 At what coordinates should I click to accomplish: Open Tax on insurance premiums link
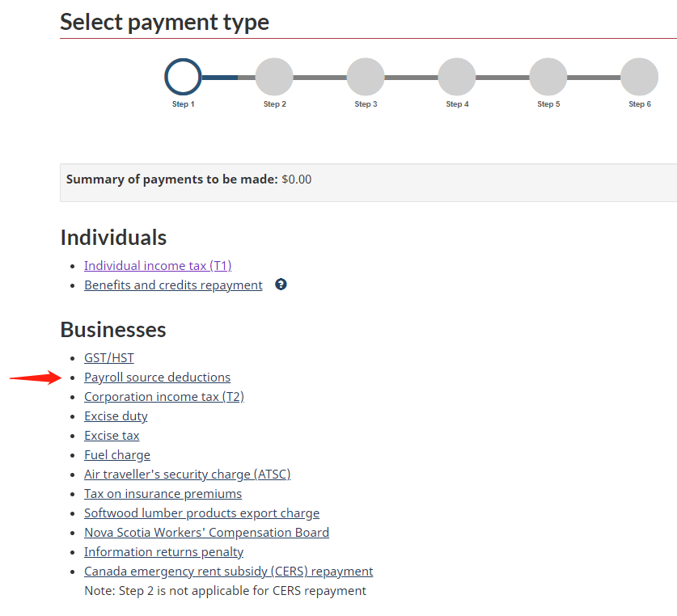coord(163,494)
